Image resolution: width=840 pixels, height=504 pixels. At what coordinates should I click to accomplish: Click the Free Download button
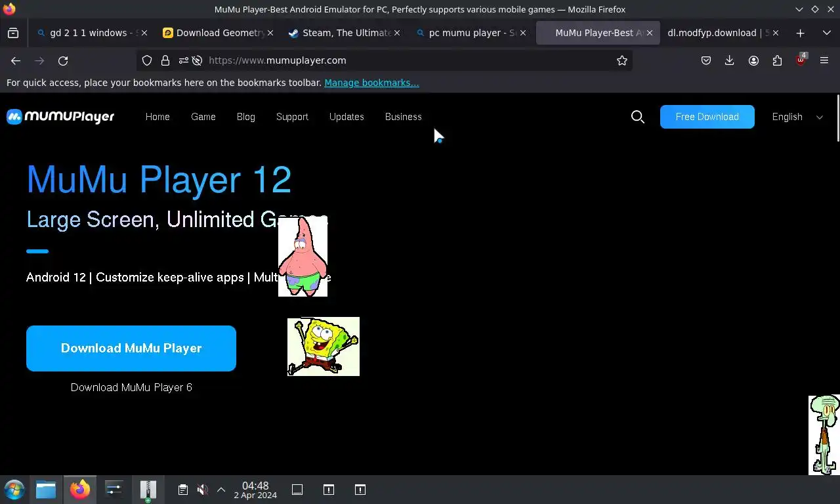click(x=707, y=117)
